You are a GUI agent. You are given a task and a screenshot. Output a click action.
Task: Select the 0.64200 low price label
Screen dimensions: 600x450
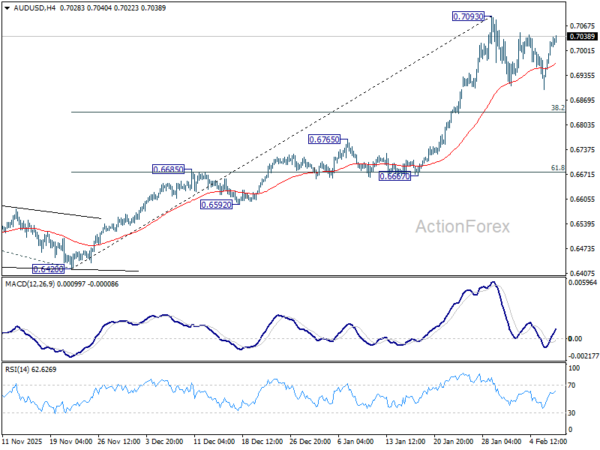[48, 269]
